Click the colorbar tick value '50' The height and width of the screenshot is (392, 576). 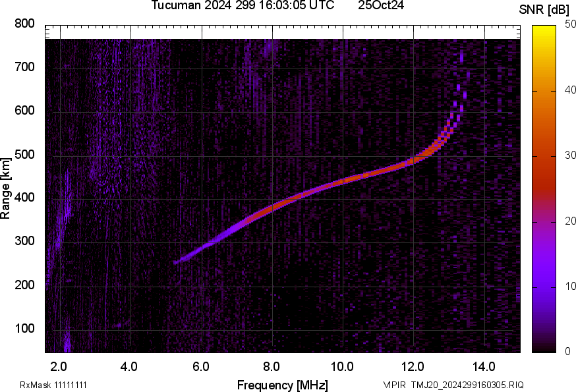(x=571, y=24)
